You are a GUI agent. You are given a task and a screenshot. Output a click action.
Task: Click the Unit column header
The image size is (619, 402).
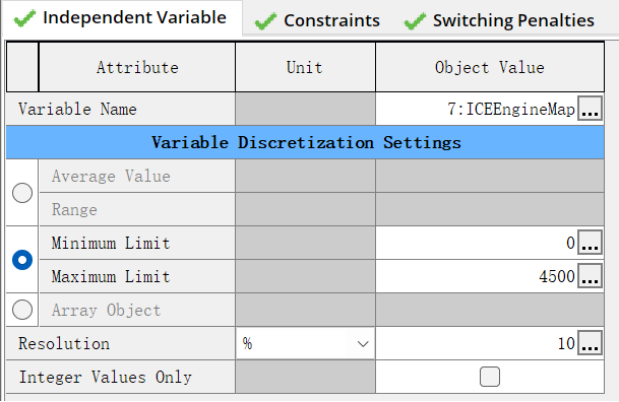pos(305,68)
